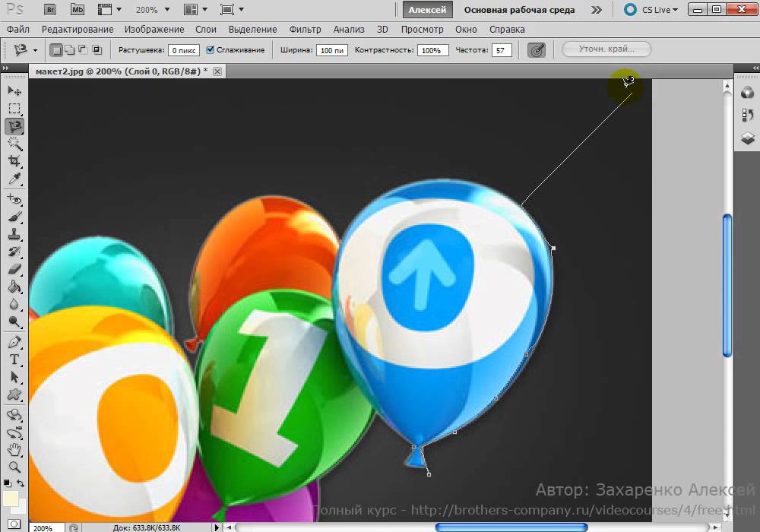Open the Color panel icon in right dock
Screen dimensions: 760x532
coord(747,92)
